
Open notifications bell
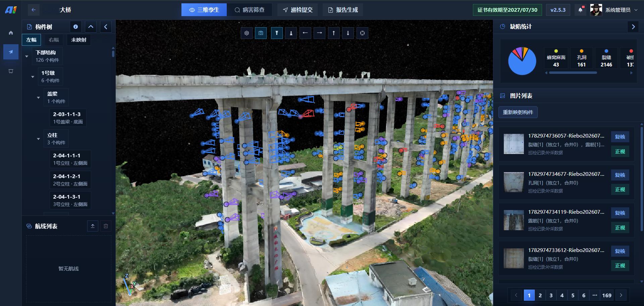click(x=581, y=10)
